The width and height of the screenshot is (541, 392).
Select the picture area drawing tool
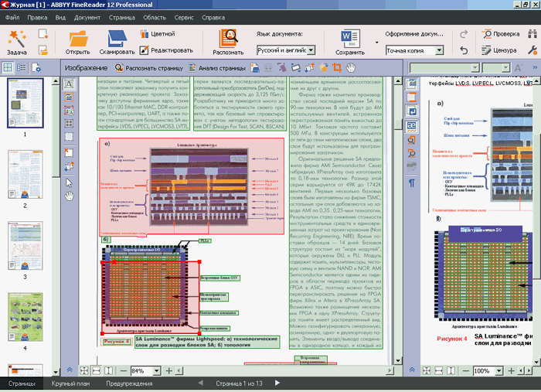pyautogui.click(x=69, y=97)
